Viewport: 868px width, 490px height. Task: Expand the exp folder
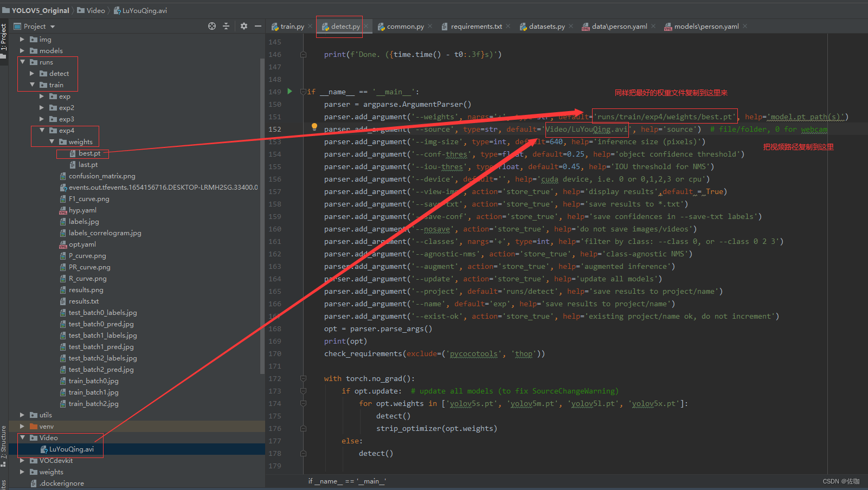point(42,96)
